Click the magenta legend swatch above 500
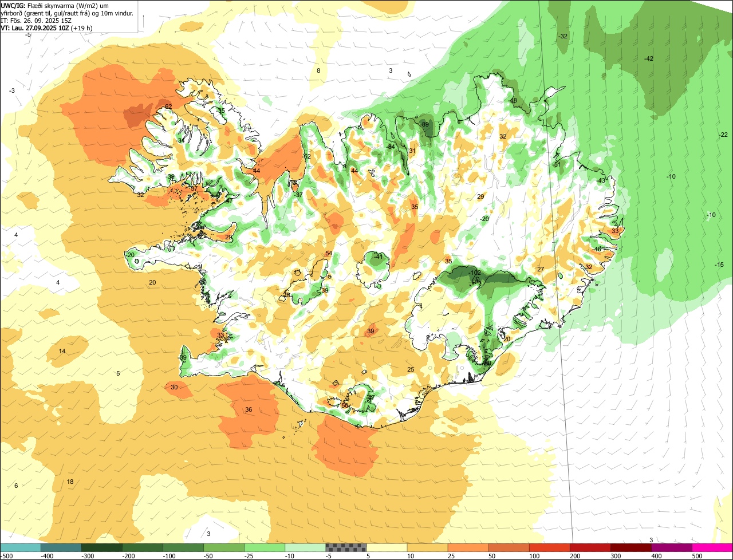This screenshot has width=733, height=560. tap(712, 547)
